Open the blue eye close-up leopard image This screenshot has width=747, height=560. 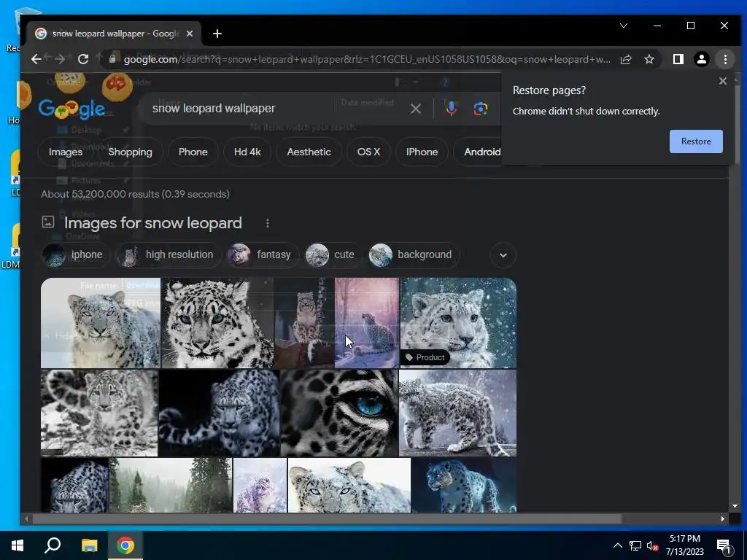(339, 413)
